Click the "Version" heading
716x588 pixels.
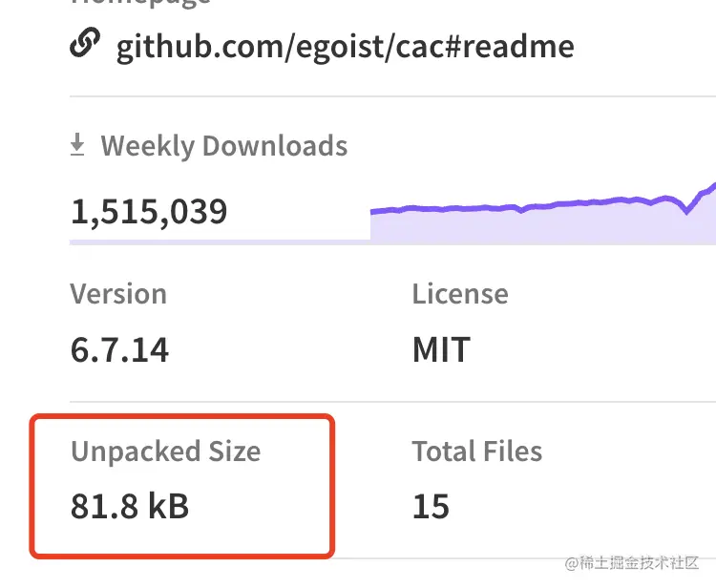click(x=118, y=293)
